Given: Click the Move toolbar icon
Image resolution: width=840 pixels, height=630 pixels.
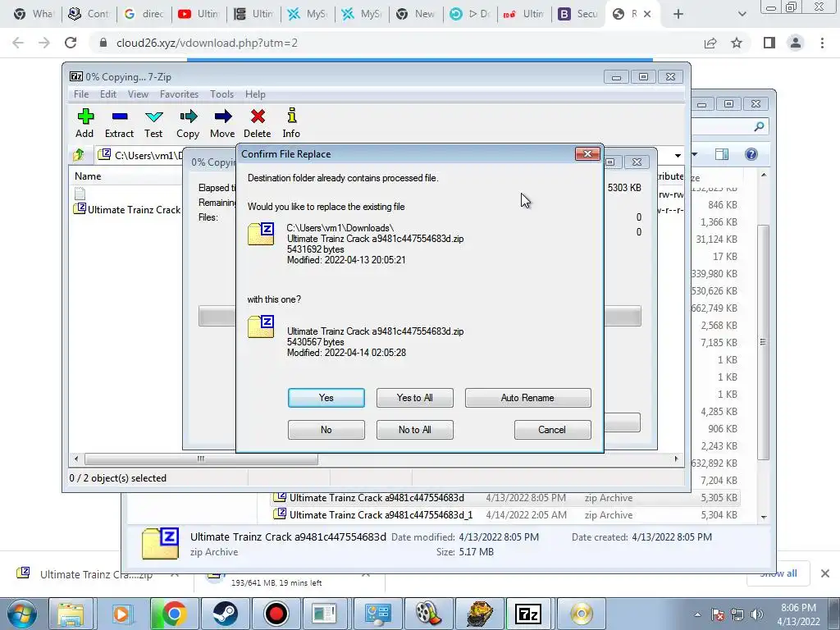Looking at the screenshot, I should point(222,123).
